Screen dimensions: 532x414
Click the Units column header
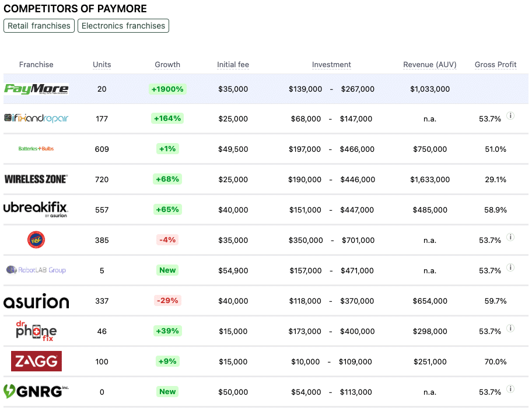(101, 65)
